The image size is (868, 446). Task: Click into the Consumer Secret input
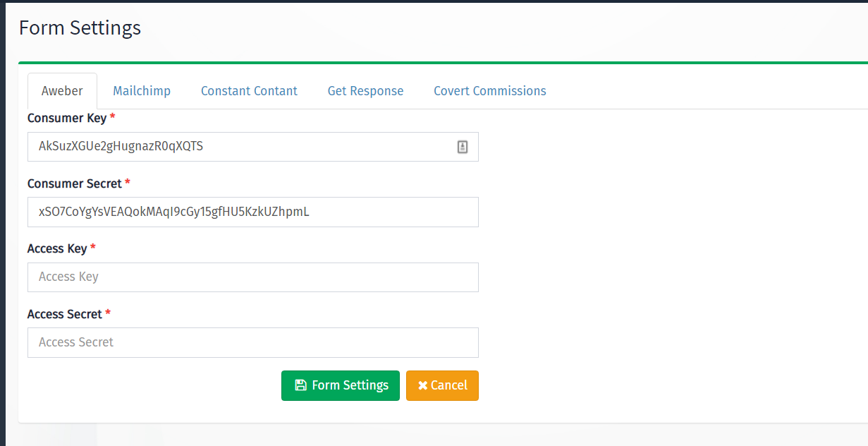253,212
